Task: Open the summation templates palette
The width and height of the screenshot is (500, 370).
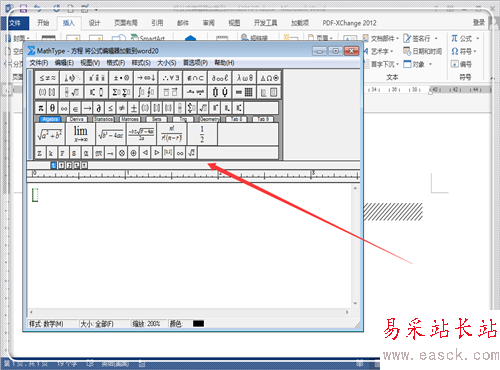Action: (121, 92)
